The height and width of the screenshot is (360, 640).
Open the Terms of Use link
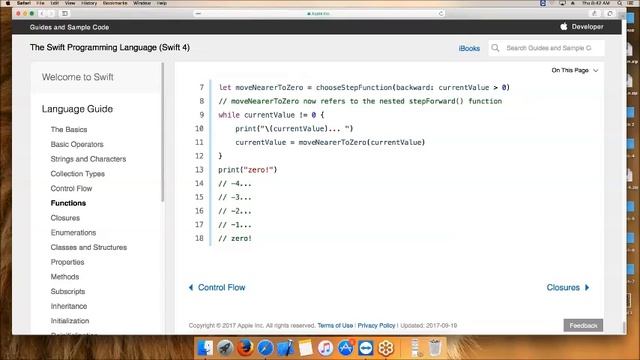click(x=335, y=325)
